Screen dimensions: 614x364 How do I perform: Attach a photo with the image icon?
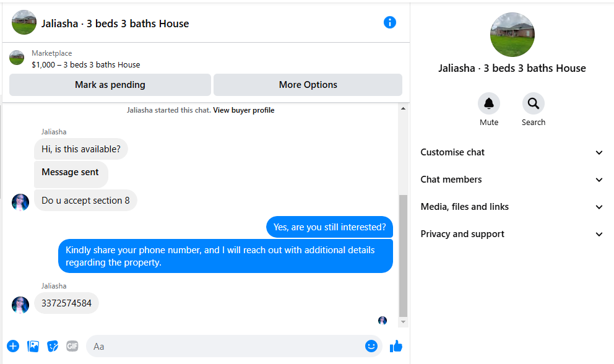point(33,346)
